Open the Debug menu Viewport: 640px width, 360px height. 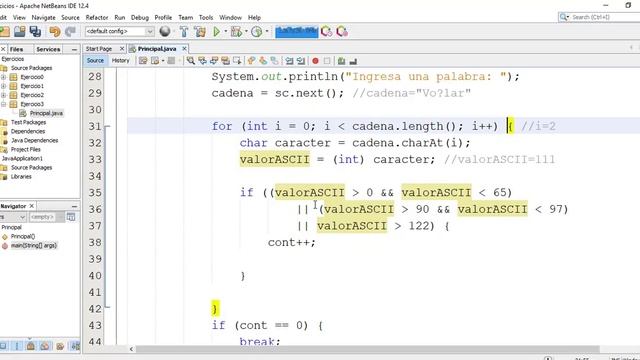tap(140, 18)
